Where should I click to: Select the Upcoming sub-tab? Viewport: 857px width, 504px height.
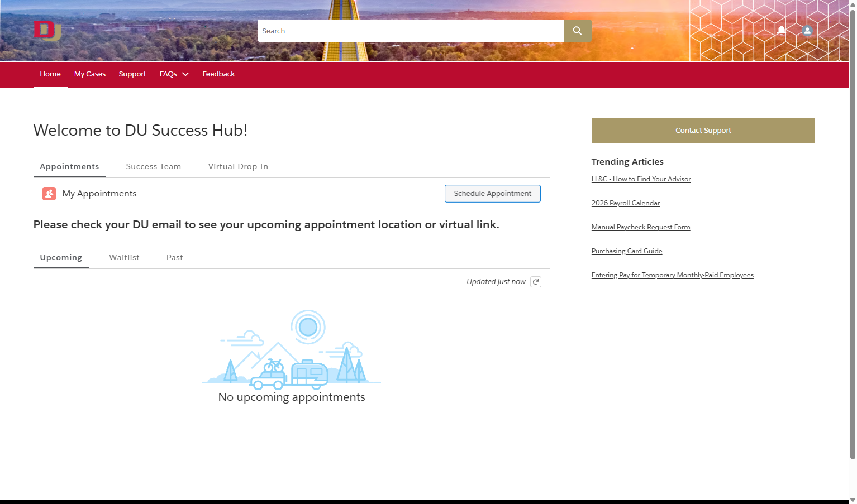click(x=61, y=257)
